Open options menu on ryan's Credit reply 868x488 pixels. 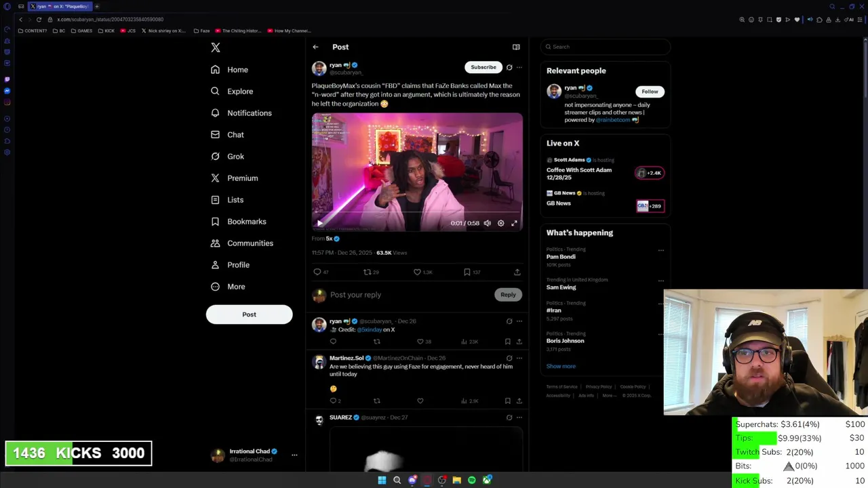[519, 321]
